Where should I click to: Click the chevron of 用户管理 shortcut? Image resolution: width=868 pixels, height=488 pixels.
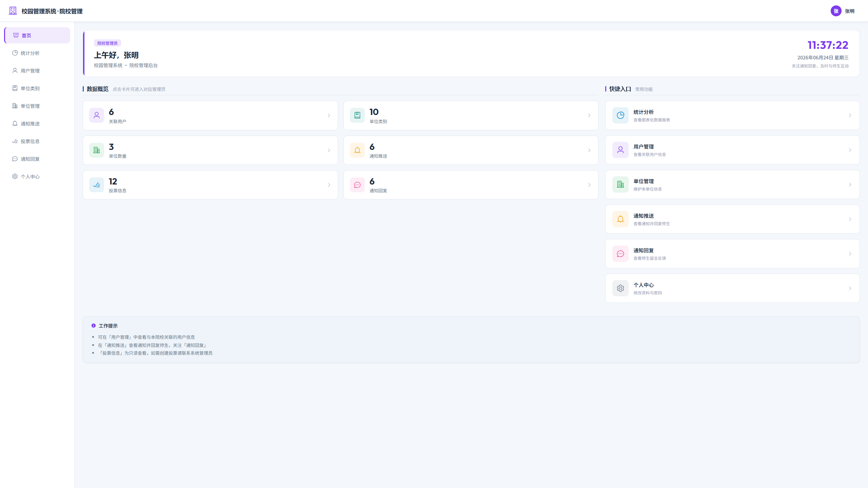850,150
